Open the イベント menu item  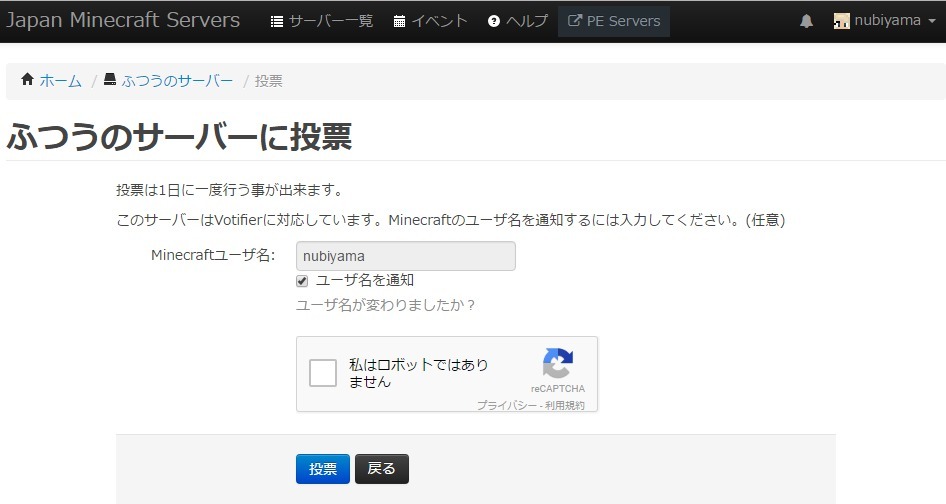point(440,21)
